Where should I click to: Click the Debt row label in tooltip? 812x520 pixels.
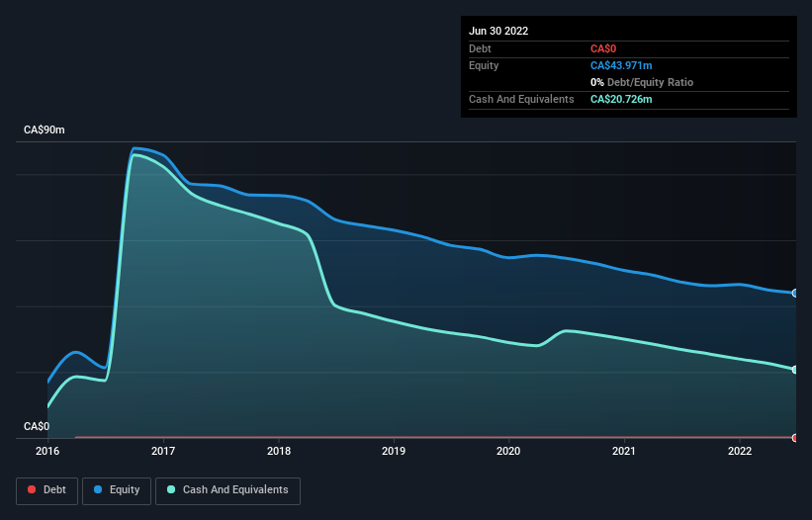[x=480, y=48]
